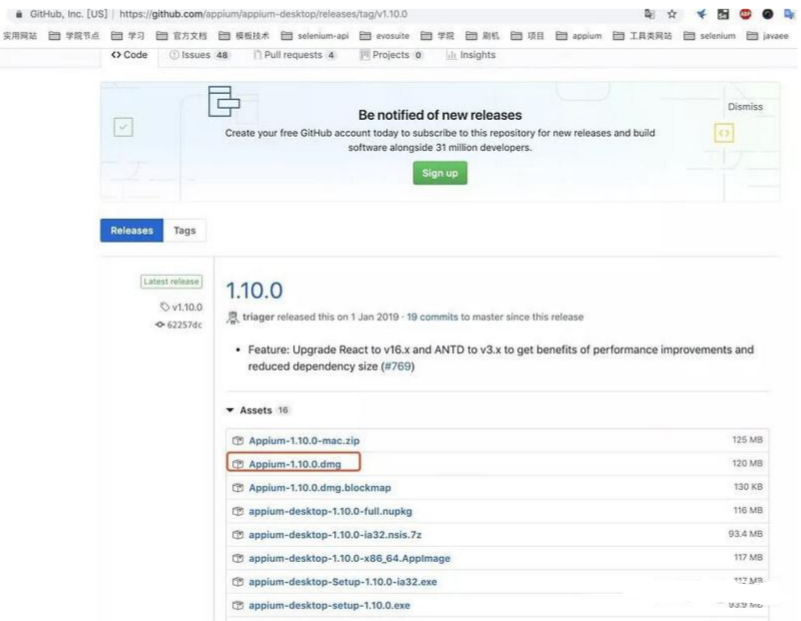Image resolution: width=801 pixels, height=621 pixels.
Task: Click the address bar URL field
Action: point(300,10)
